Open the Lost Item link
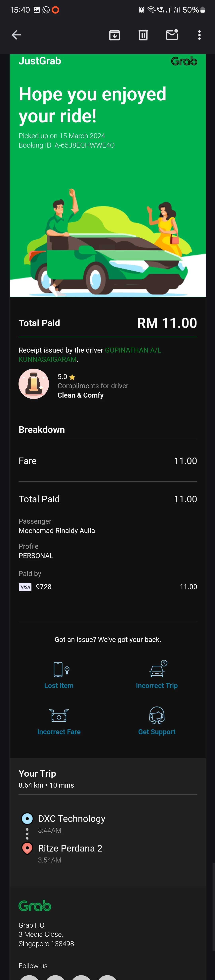 [59, 686]
